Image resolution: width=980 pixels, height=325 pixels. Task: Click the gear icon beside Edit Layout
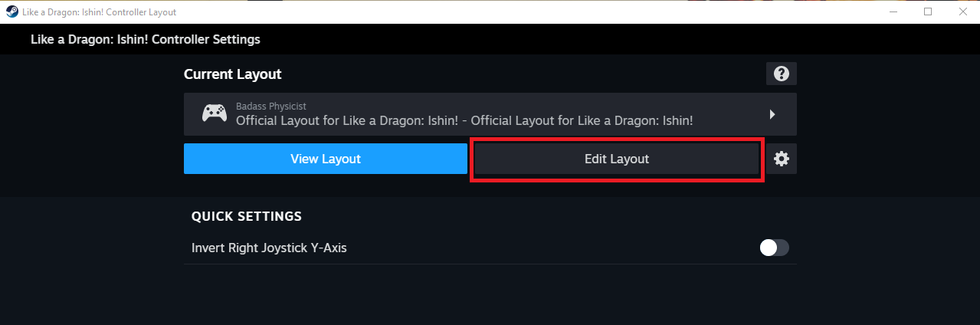pyautogui.click(x=781, y=159)
